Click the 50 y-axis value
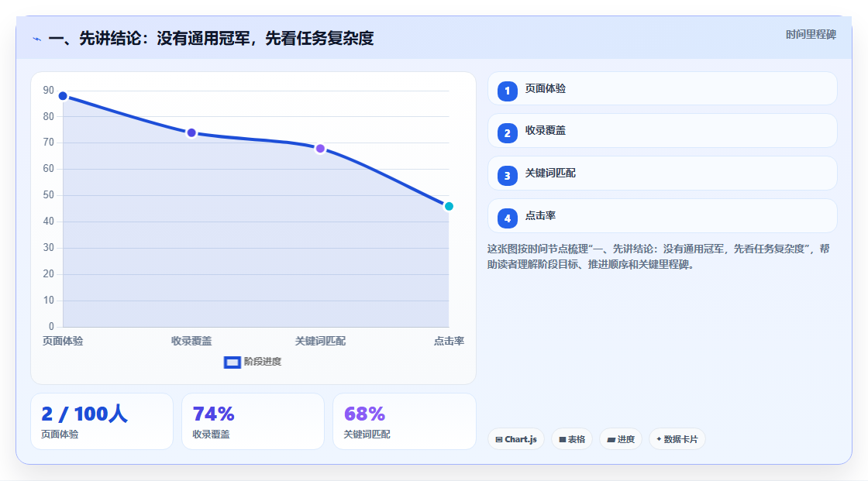The width and height of the screenshot is (868, 481). click(x=49, y=195)
